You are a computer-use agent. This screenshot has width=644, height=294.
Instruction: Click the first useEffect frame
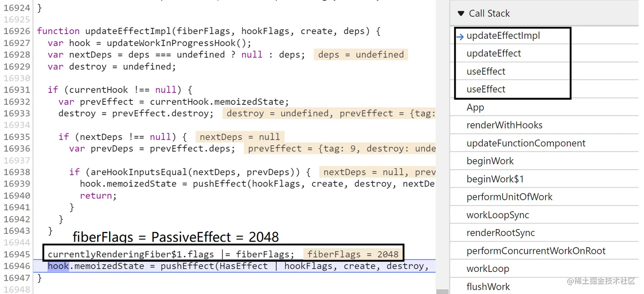tap(486, 71)
